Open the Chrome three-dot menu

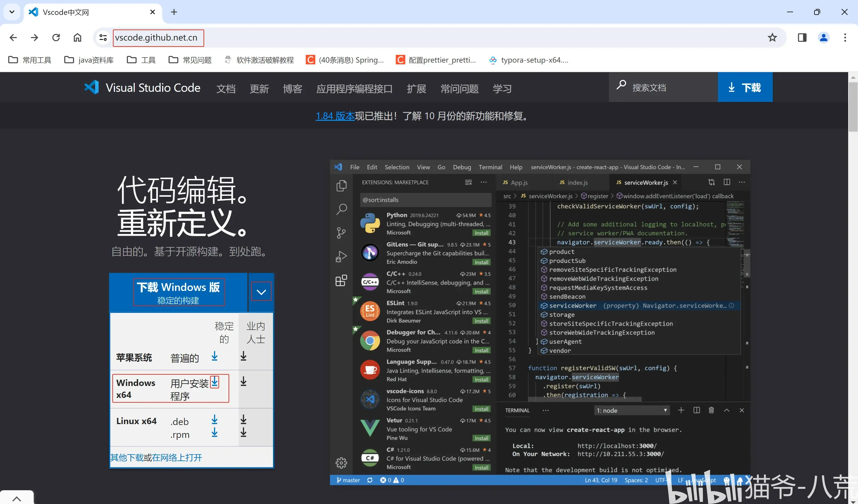[845, 38]
